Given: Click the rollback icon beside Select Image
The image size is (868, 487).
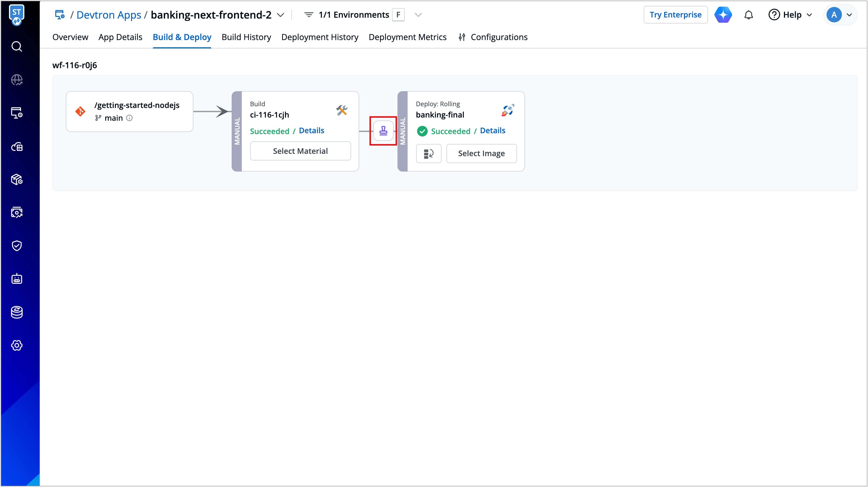Looking at the screenshot, I should click(x=428, y=154).
